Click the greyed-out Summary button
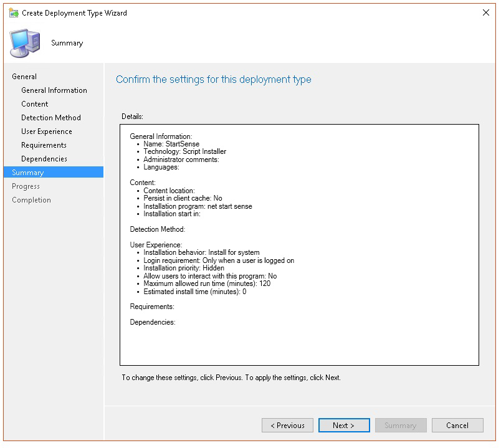 coord(400,426)
